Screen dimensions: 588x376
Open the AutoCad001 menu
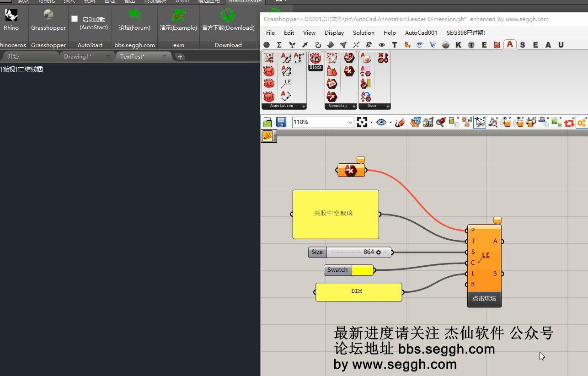421,33
